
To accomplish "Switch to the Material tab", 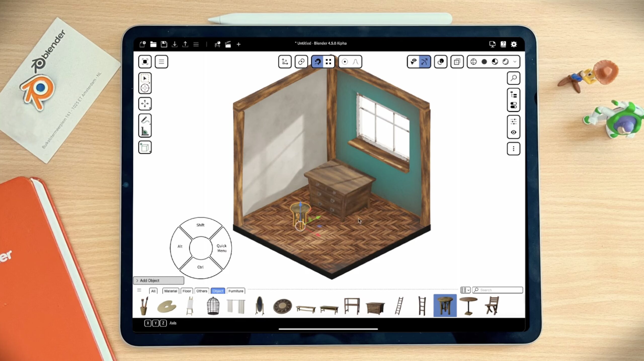I will click(171, 291).
